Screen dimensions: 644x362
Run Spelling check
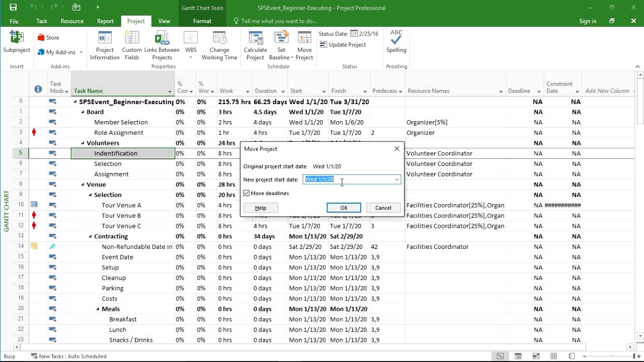(396, 42)
